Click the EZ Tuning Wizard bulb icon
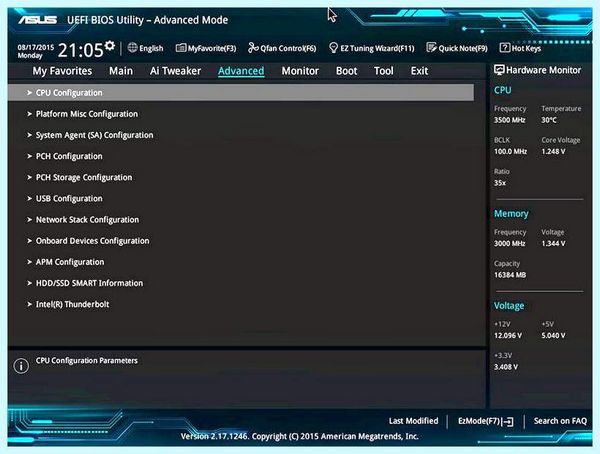The image size is (600, 454). pos(333,47)
